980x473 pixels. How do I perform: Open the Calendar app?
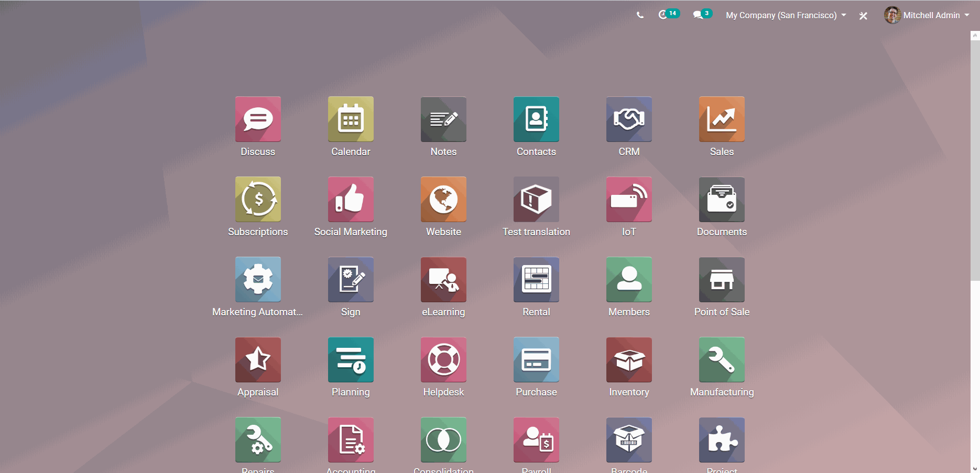[351, 119]
